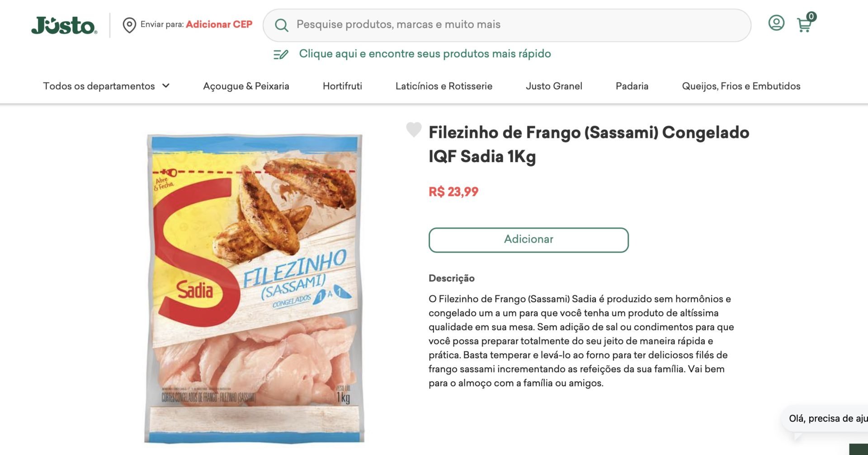Click the find products faster link
868x455 pixels.
[x=425, y=54]
